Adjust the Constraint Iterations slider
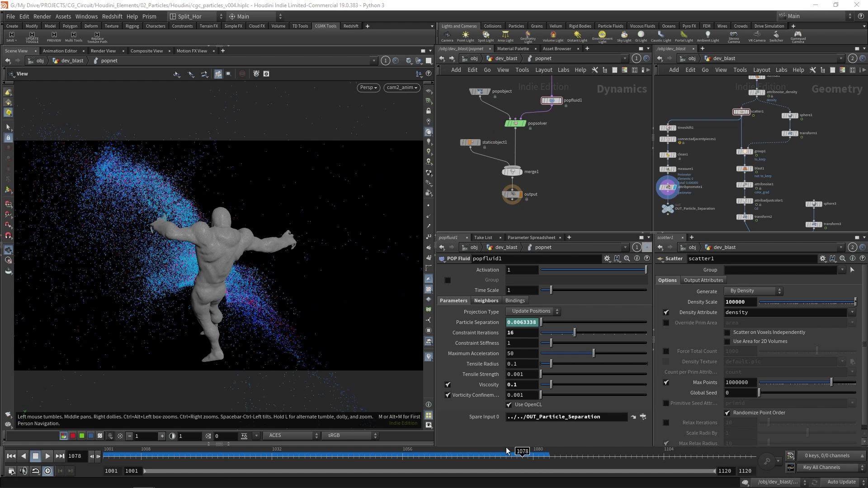The height and width of the screenshot is (488, 868). (594, 333)
